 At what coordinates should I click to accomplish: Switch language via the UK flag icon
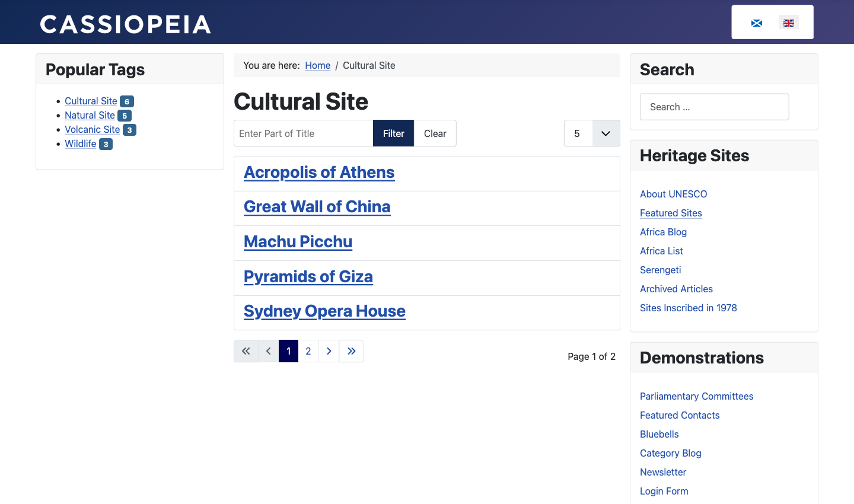(x=789, y=23)
